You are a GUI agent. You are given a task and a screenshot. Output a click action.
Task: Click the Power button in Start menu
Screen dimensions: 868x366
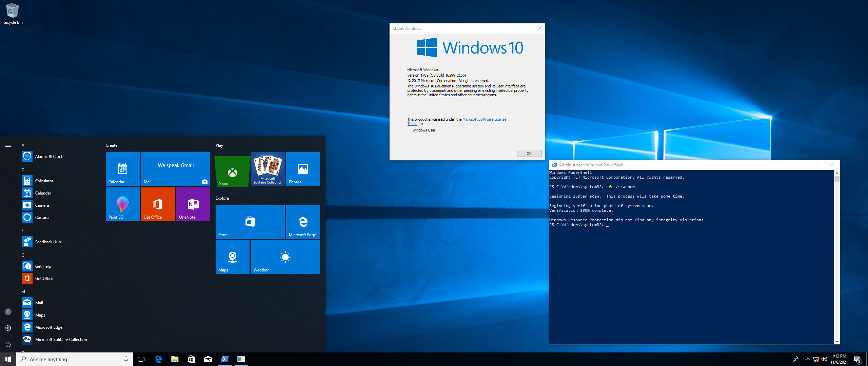point(8,344)
